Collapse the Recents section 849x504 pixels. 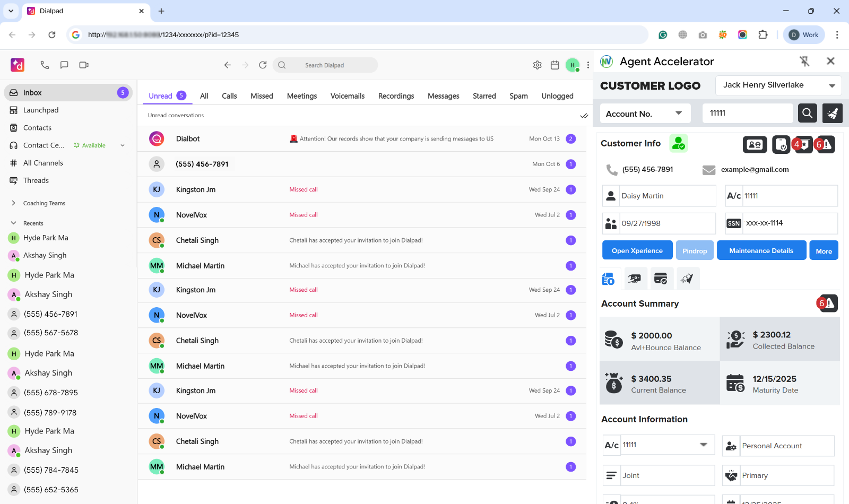pos(13,223)
